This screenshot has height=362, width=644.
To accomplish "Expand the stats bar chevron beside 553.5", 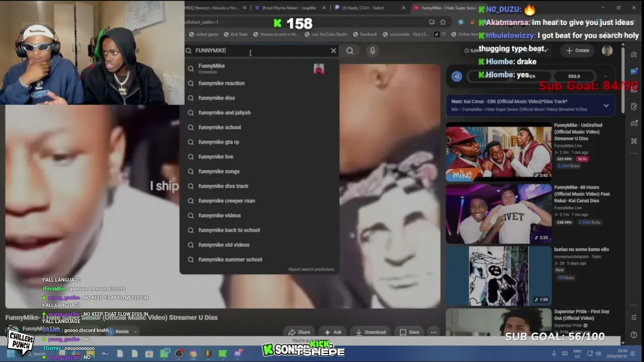I will [x=605, y=76].
